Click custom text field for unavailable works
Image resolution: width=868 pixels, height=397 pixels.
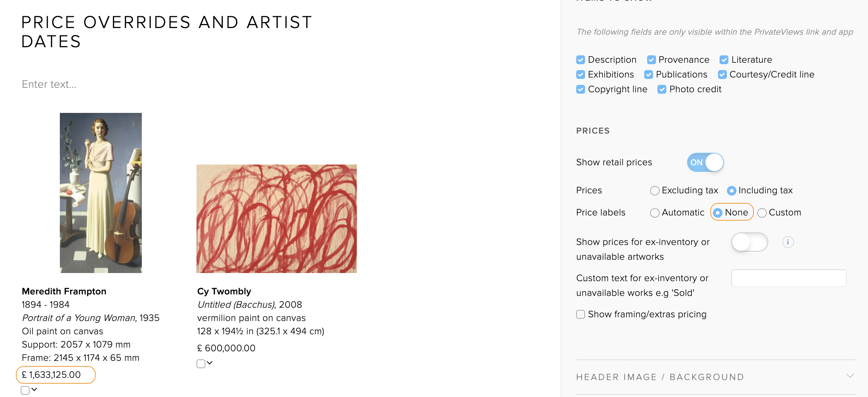[x=789, y=278]
